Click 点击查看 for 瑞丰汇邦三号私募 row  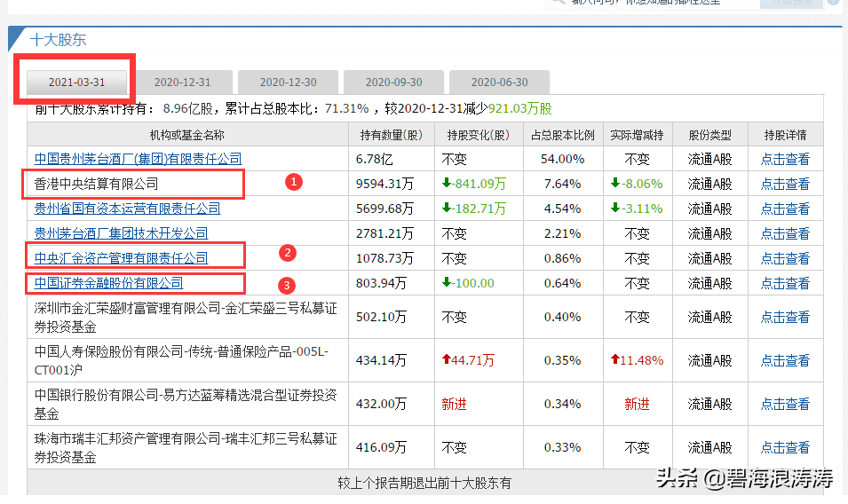(785, 447)
